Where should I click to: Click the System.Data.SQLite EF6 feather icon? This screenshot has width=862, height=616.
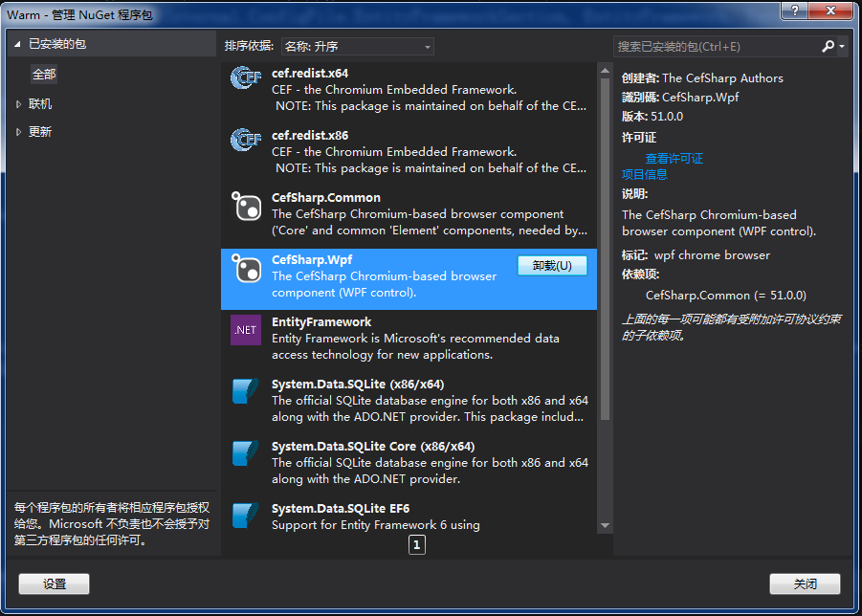(245, 516)
